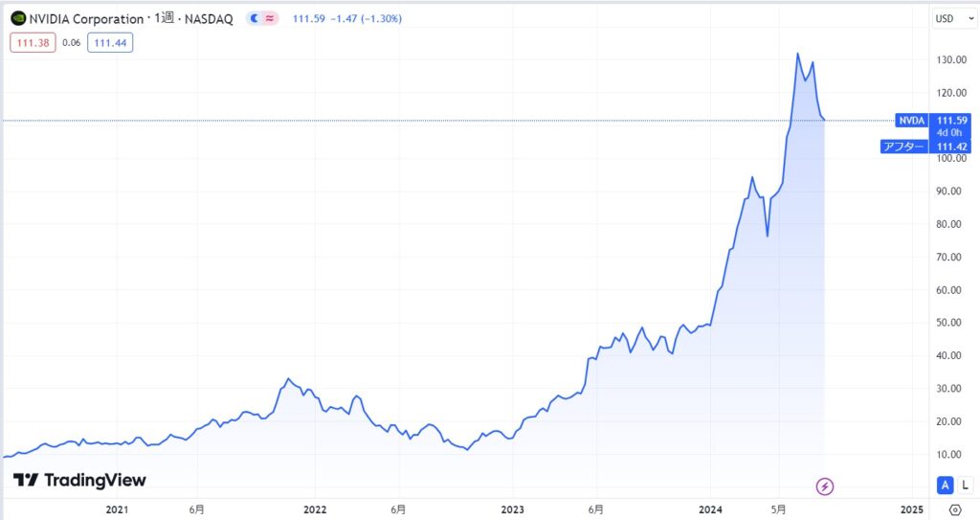Click the 2022 time axis label
The image size is (980, 520).
pyautogui.click(x=315, y=509)
